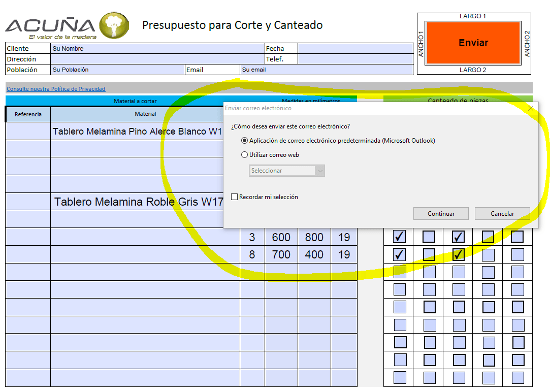
Task: Dismiss the dialog with Cancelar
Action: (502, 214)
